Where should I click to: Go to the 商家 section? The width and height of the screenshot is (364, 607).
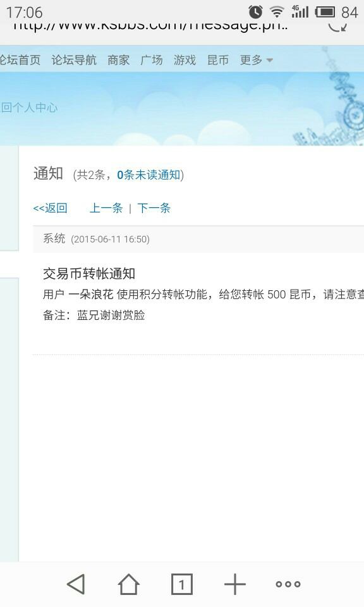click(x=118, y=60)
